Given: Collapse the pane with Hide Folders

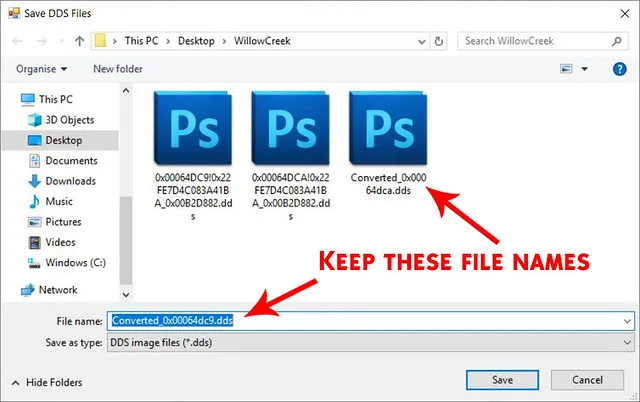Looking at the screenshot, I should click(47, 382).
